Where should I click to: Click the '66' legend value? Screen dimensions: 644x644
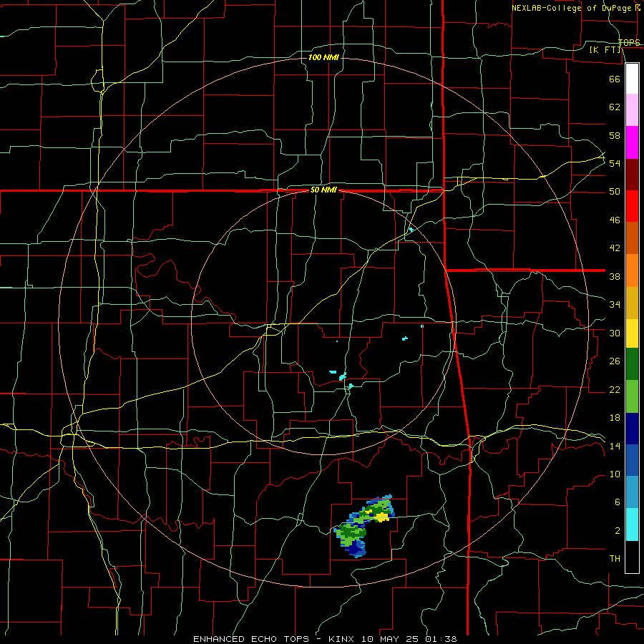(615, 79)
